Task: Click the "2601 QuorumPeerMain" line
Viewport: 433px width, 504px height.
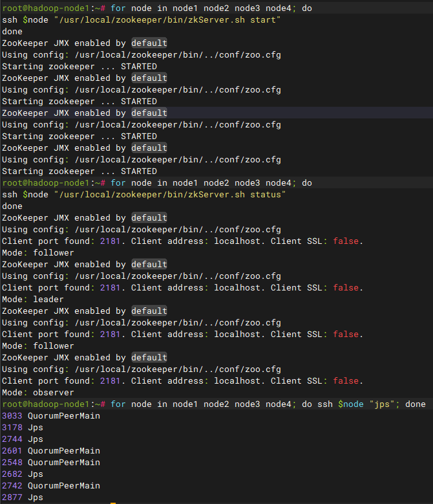Action: pos(51,451)
